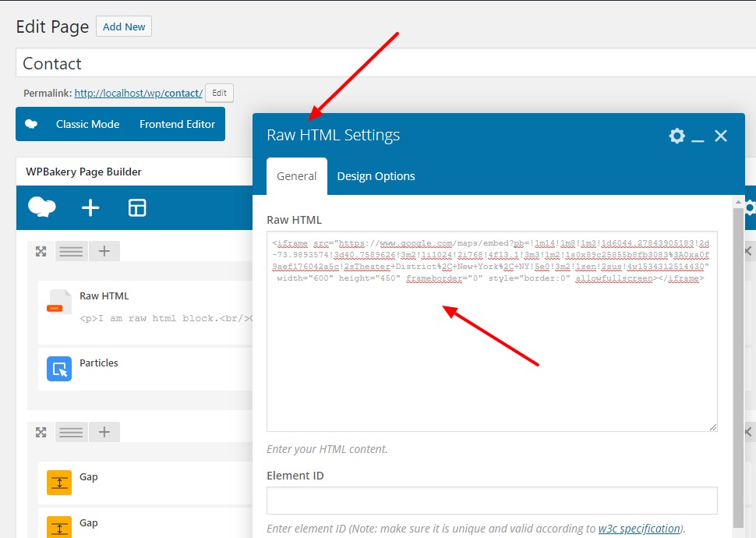Viewport: 756px width, 538px height.
Task: Click the first row expand arrows icon
Action: point(41,251)
